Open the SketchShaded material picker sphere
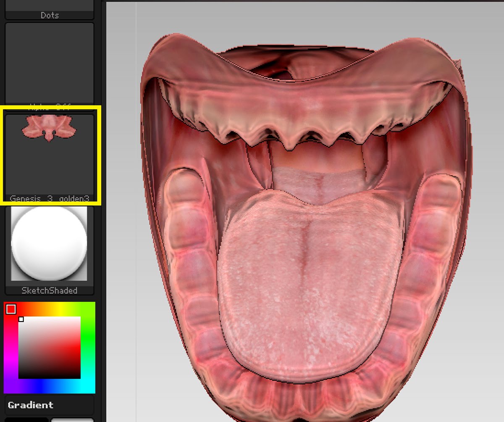Image resolution: width=504 pixels, height=422 pixels. click(x=49, y=243)
